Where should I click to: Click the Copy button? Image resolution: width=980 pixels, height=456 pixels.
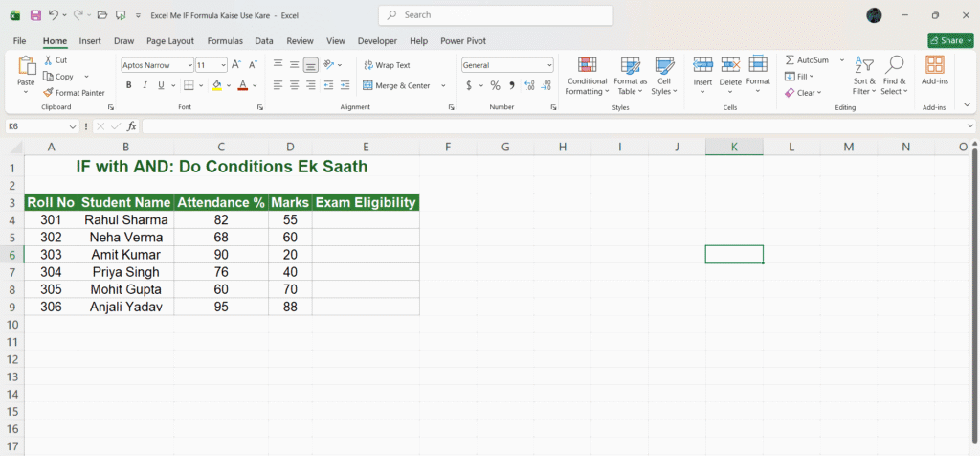click(x=58, y=77)
